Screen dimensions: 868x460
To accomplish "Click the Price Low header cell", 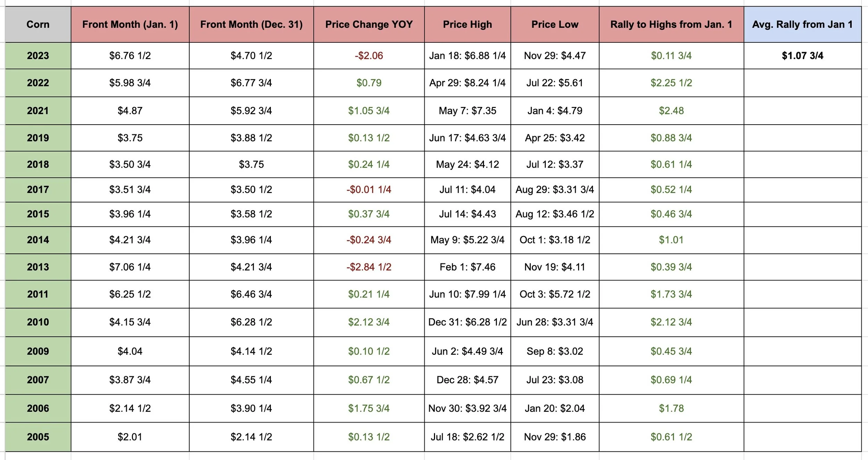I will click(555, 24).
